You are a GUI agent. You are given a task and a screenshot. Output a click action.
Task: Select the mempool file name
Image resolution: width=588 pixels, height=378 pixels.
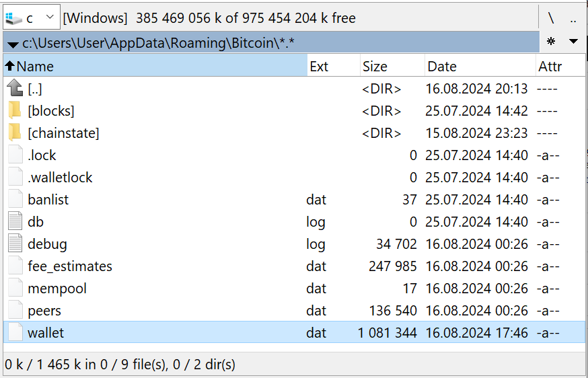[57, 289]
